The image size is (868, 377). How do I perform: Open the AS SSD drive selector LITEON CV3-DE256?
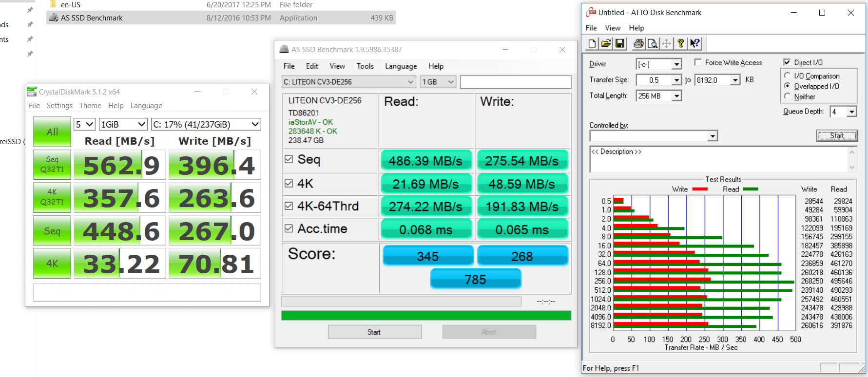(x=348, y=82)
